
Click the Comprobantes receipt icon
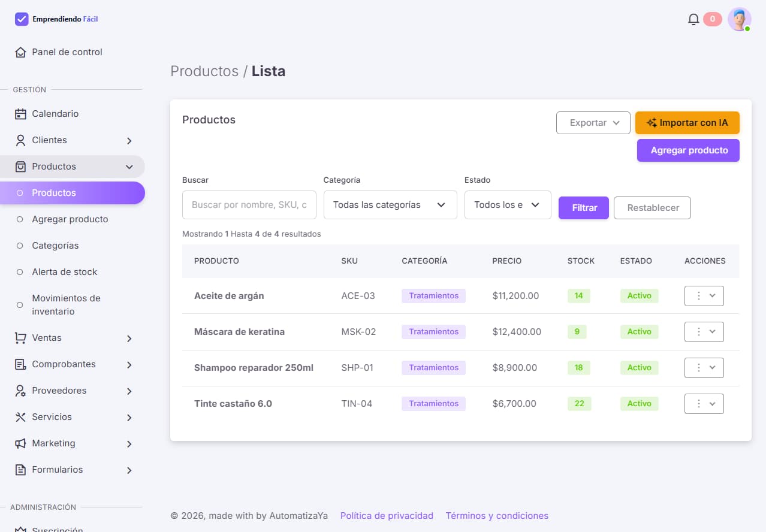point(20,364)
